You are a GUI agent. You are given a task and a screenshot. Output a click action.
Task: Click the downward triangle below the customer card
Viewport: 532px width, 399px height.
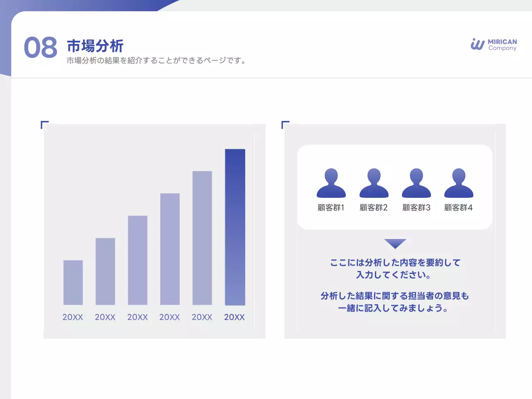click(x=395, y=243)
